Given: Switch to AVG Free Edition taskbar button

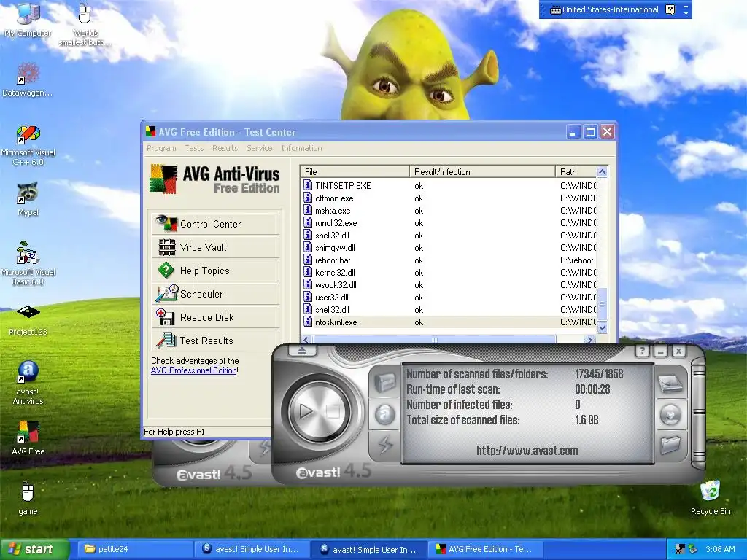Looking at the screenshot, I should [x=485, y=549].
